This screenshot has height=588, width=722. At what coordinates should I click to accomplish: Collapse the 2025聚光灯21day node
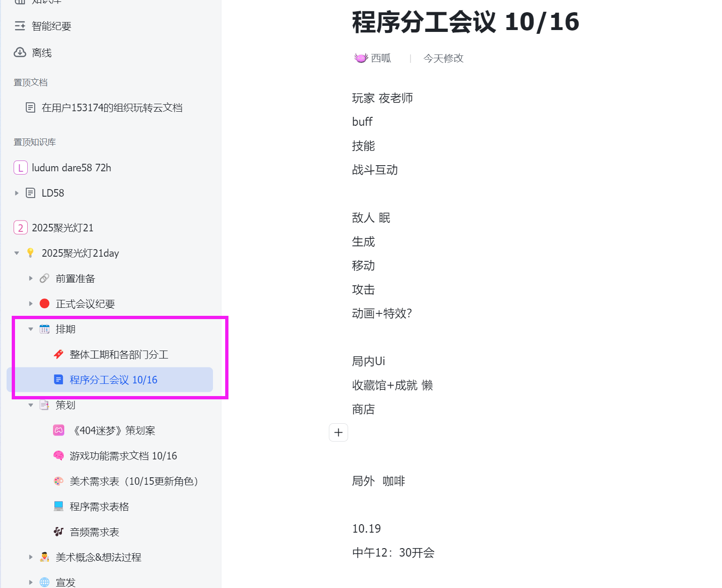click(17, 253)
